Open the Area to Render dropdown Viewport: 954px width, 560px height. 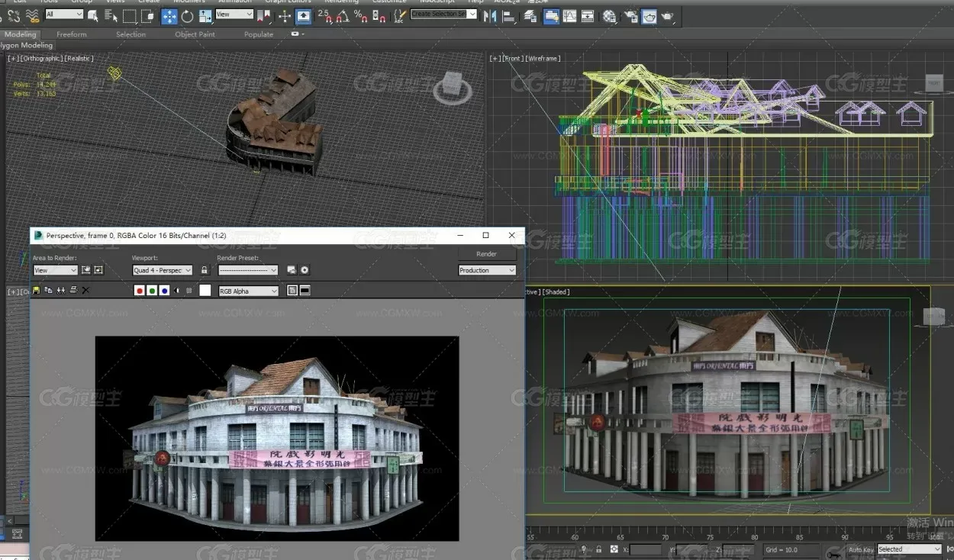(56, 270)
